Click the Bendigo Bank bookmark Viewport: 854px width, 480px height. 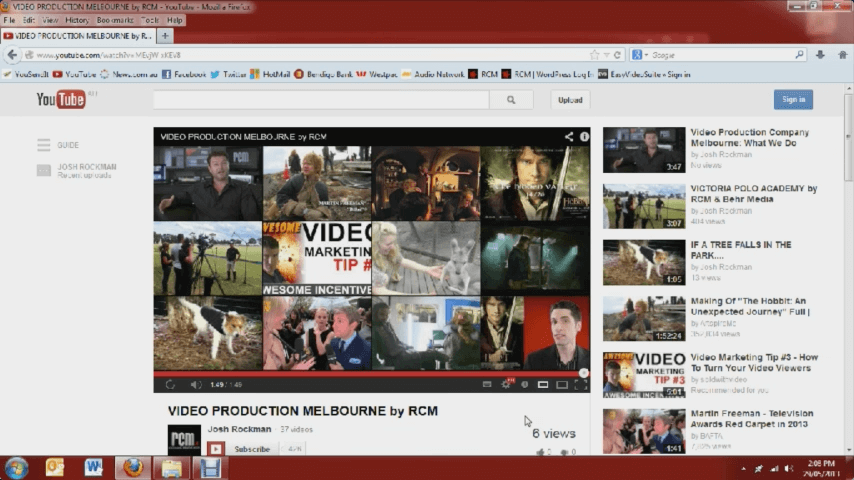click(x=323, y=75)
